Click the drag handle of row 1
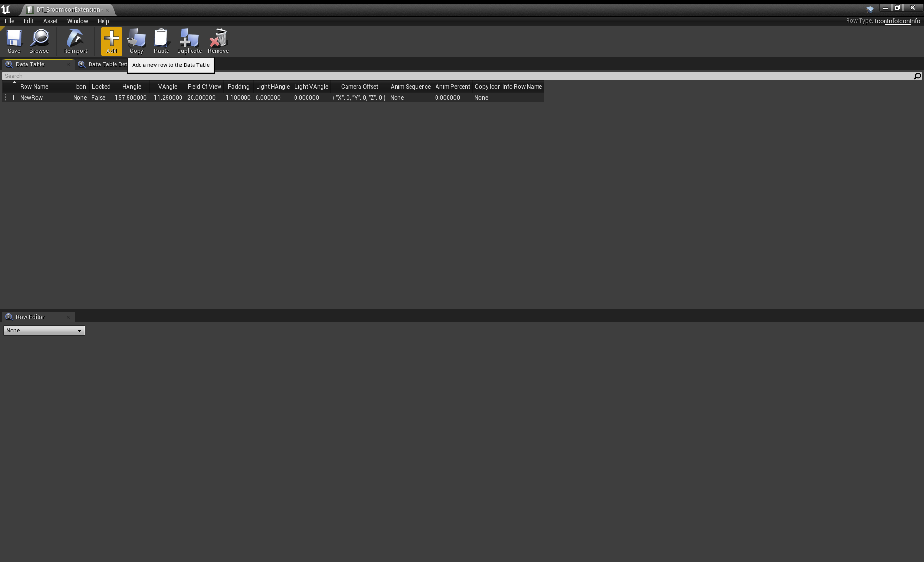The width and height of the screenshot is (924, 562). tap(6, 98)
